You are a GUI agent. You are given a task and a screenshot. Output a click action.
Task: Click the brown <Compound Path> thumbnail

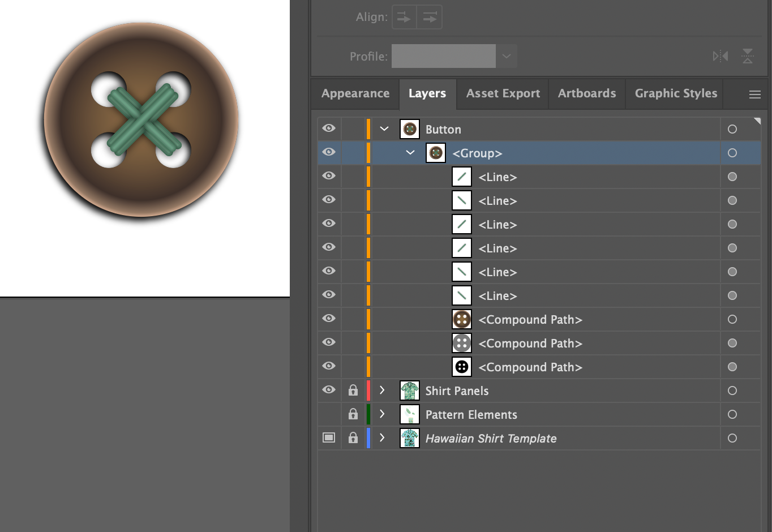[462, 319]
